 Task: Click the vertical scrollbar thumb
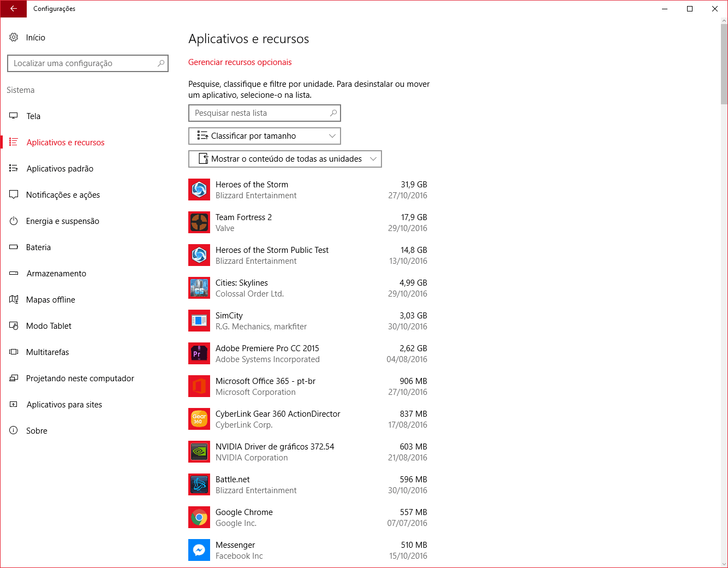tap(724, 64)
